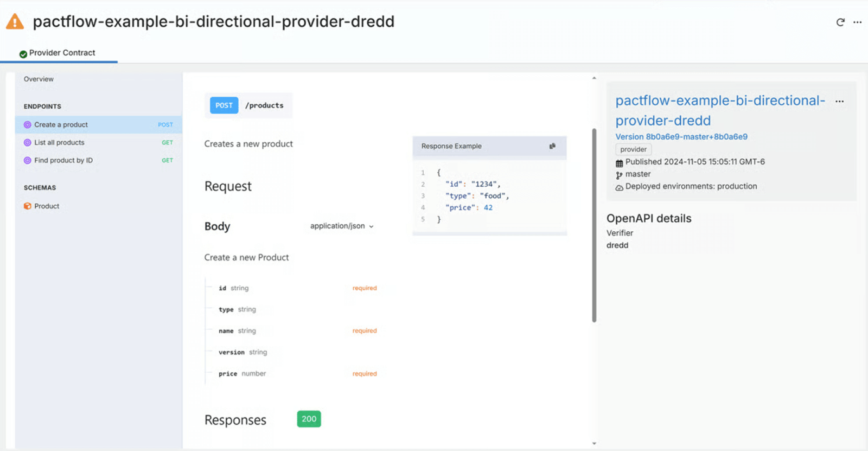This screenshot has width=868, height=451.
Task: Click the cloud icon beside Deployed environments
Action: pyautogui.click(x=620, y=187)
